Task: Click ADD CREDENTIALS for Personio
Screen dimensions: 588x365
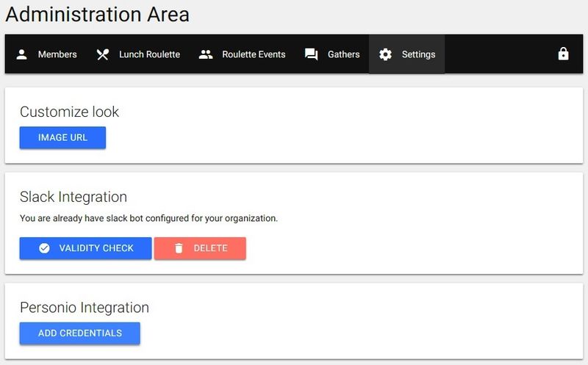Action: pos(80,333)
